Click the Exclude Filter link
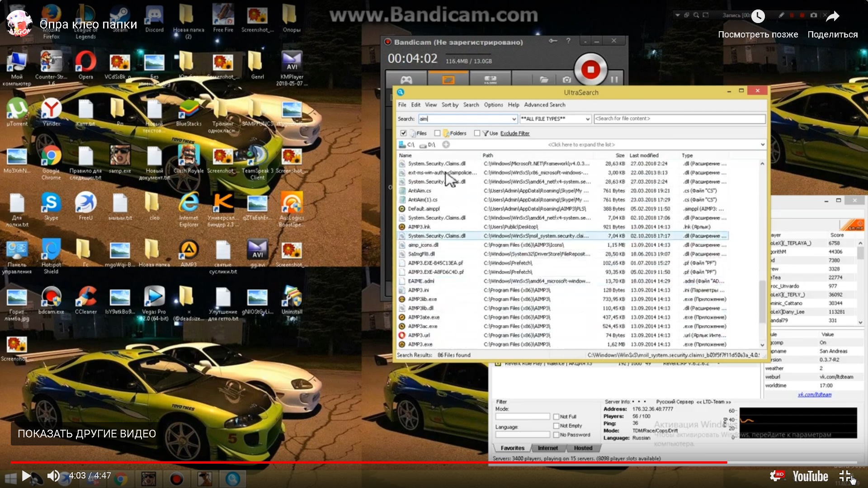 [514, 133]
